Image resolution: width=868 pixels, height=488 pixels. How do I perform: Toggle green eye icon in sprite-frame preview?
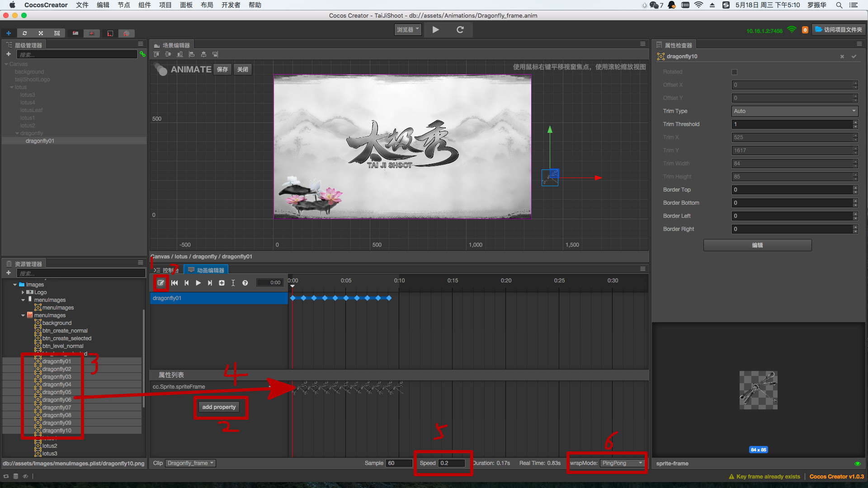[x=857, y=464]
